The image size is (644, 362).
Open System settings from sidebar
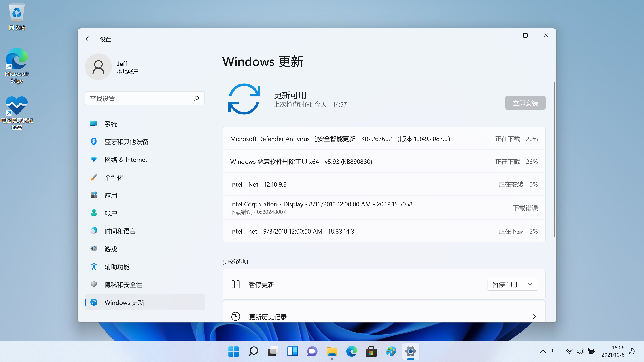pos(111,123)
